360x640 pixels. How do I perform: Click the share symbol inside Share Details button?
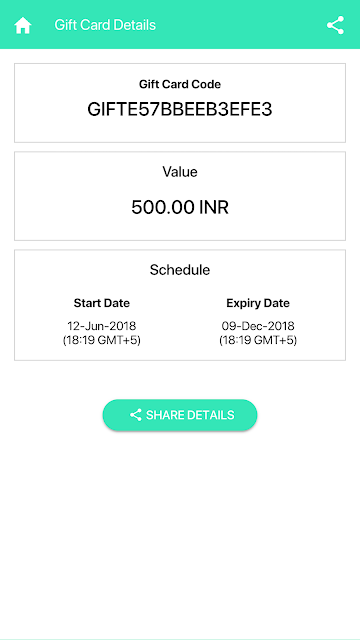click(136, 415)
